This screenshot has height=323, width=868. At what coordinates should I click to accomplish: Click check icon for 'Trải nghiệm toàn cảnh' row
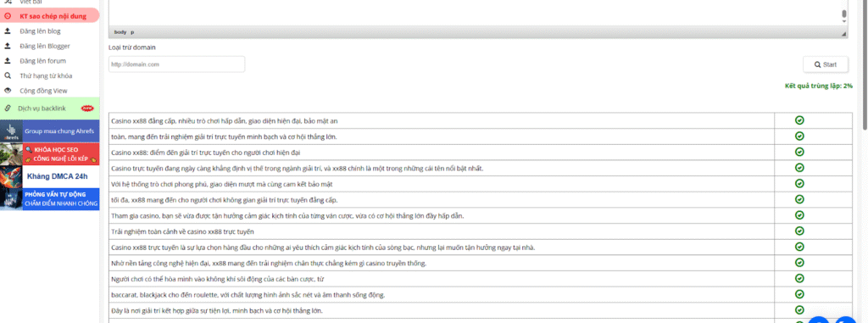pos(798,231)
